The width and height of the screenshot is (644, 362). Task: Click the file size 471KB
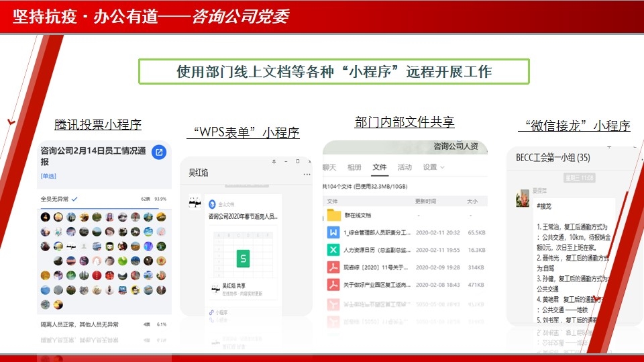click(476, 285)
